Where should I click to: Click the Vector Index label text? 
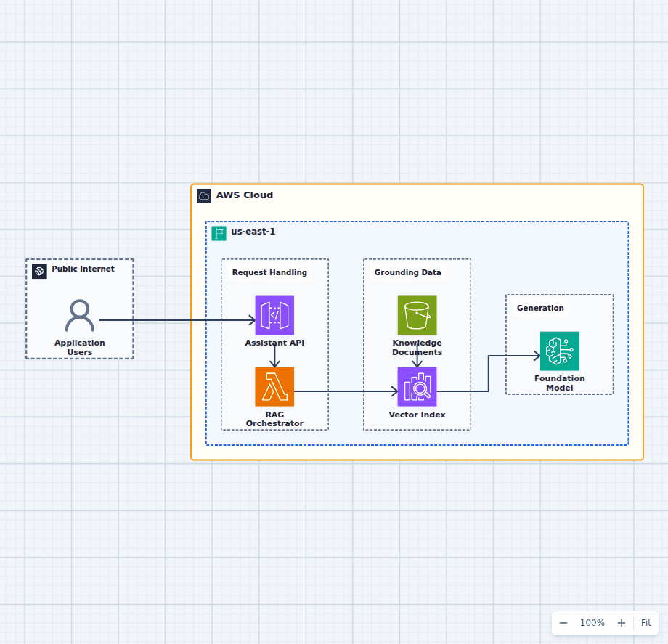tap(417, 415)
